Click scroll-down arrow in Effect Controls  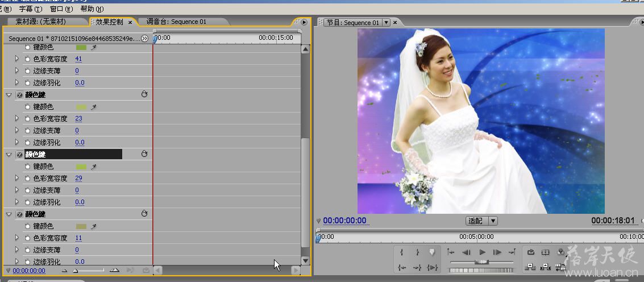pyautogui.click(x=305, y=260)
